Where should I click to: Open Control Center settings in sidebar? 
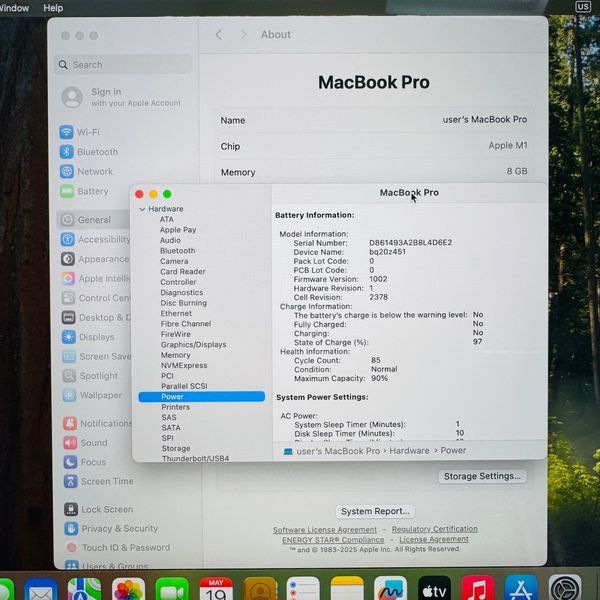click(x=96, y=298)
